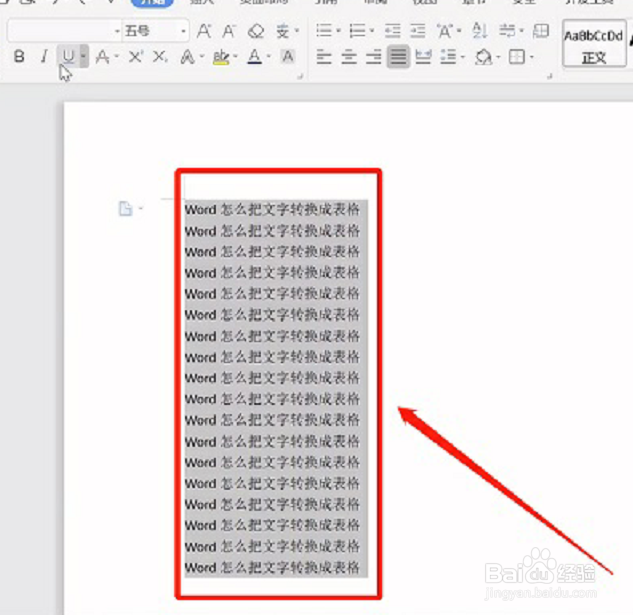Apply yellow text highlight color
The width and height of the screenshot is (633, 615).
click(x=221, y=57)
